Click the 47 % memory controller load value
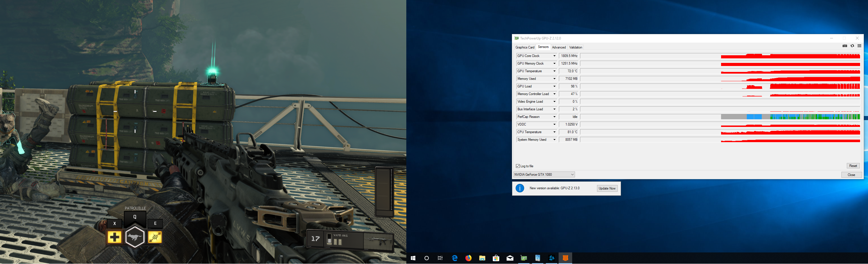Viewport: 868px width, 264px height. click(569, 94)
